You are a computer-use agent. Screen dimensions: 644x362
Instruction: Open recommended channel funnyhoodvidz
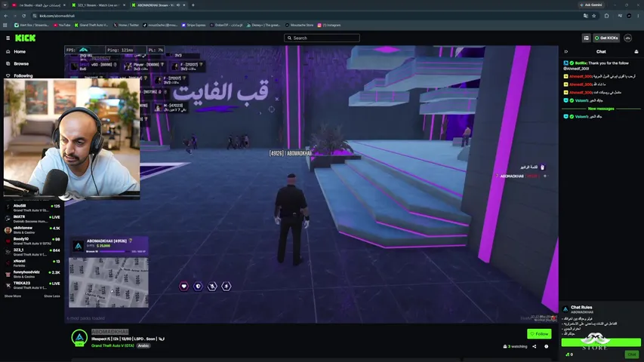(32, 275)
